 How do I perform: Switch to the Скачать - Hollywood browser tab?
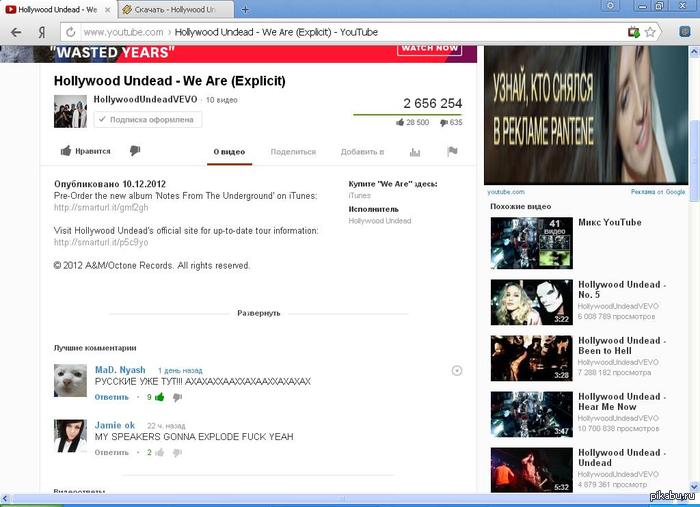point(175,9)
